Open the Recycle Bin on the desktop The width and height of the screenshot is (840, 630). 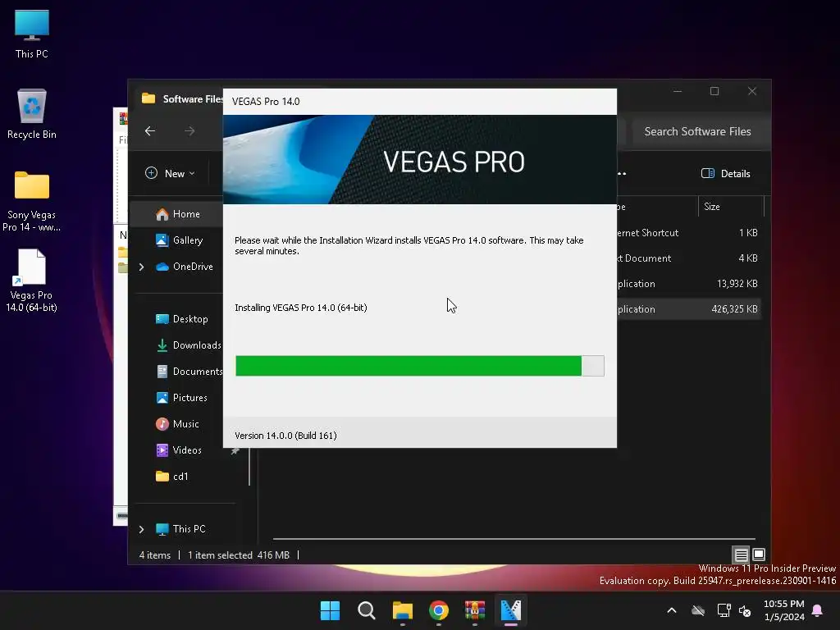32,113
